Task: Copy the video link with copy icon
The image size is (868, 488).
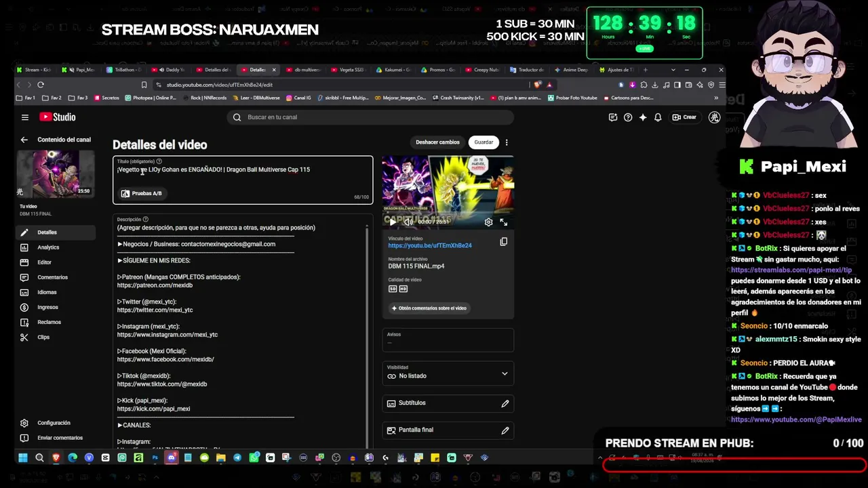Action: tap(503, 242)
